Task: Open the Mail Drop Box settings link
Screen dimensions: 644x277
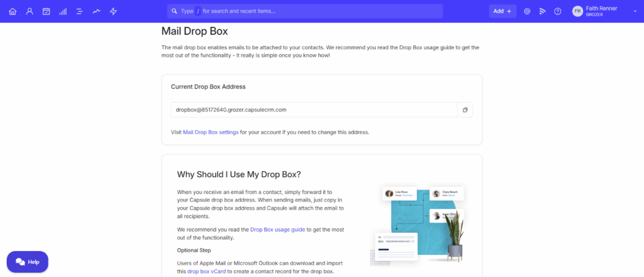Action: tap(210, 132)
